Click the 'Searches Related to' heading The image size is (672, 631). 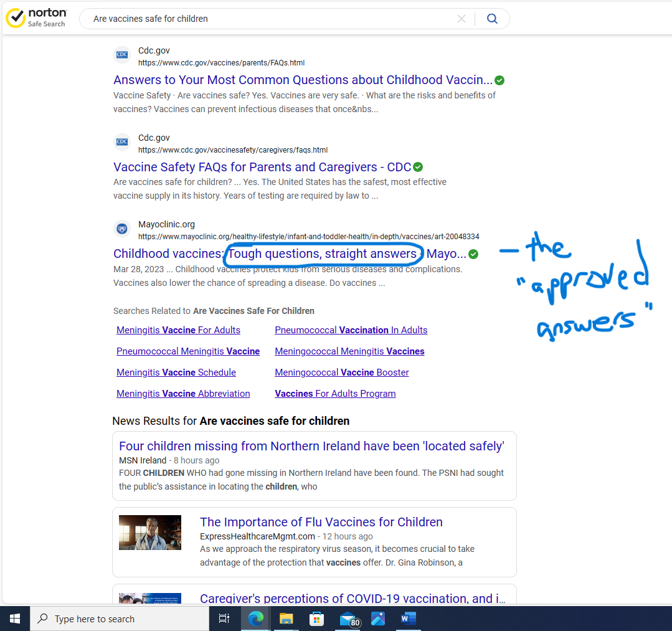coord(214,311)
